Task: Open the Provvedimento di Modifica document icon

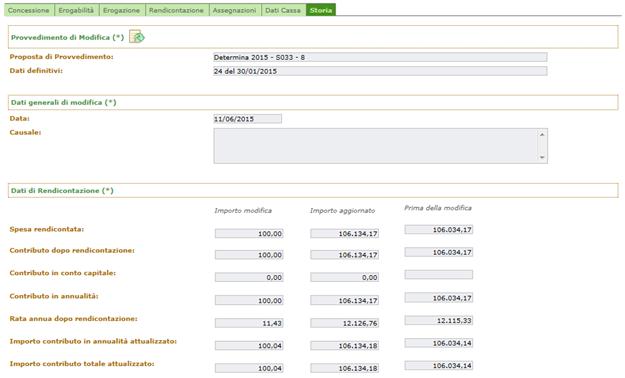Action: click(137, 37)
